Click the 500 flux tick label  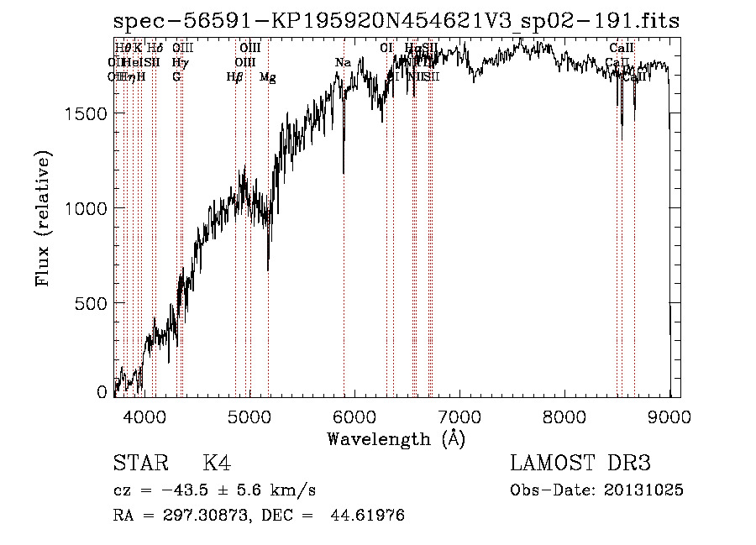93,303
